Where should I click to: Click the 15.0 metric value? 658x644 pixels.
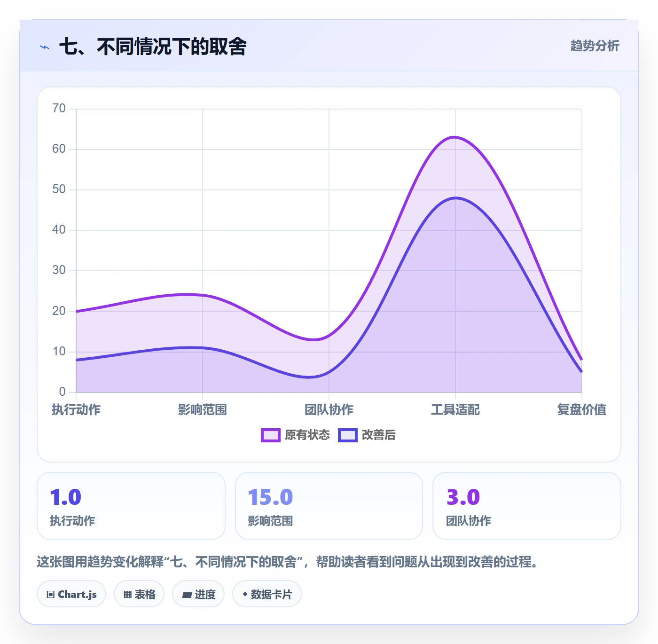coord(270,497)
